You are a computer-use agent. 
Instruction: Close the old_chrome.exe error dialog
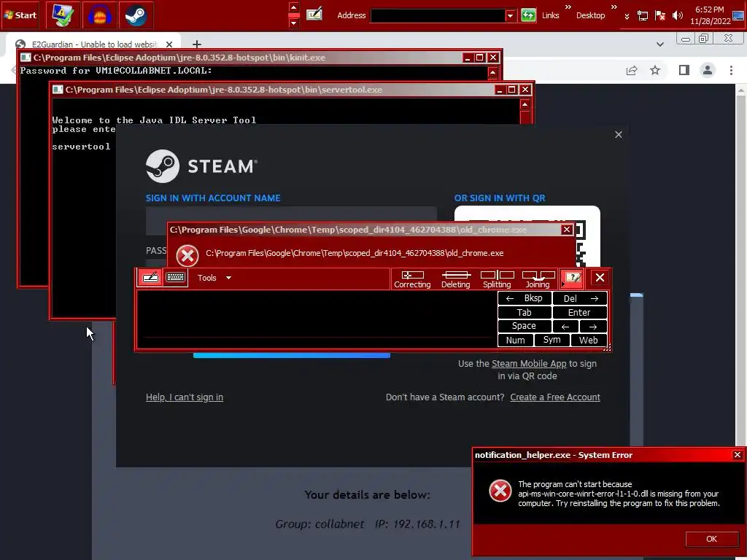point(566,230)
